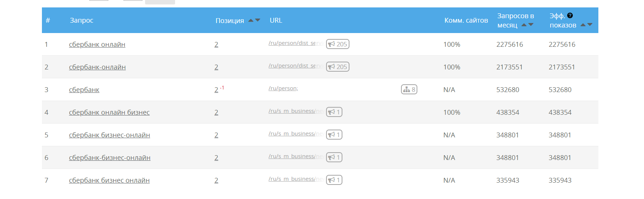Open /ru/person/dist_serv URL in first row

[295, 43]
